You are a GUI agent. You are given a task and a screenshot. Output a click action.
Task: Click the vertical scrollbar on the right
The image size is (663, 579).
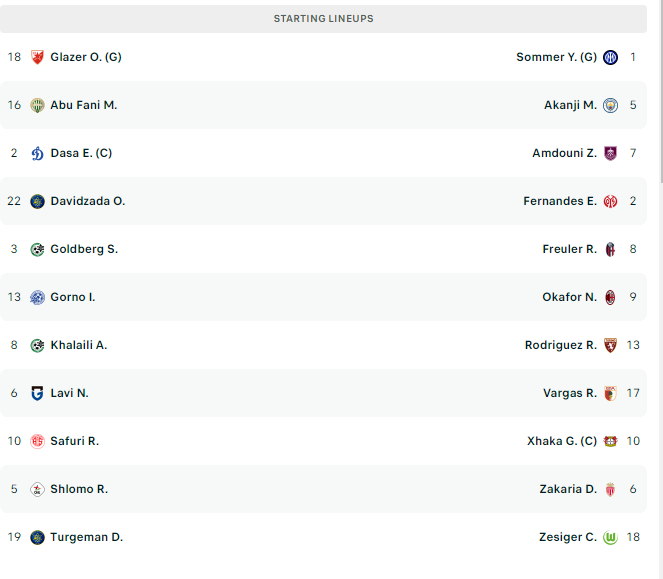(x=659, y=90)
